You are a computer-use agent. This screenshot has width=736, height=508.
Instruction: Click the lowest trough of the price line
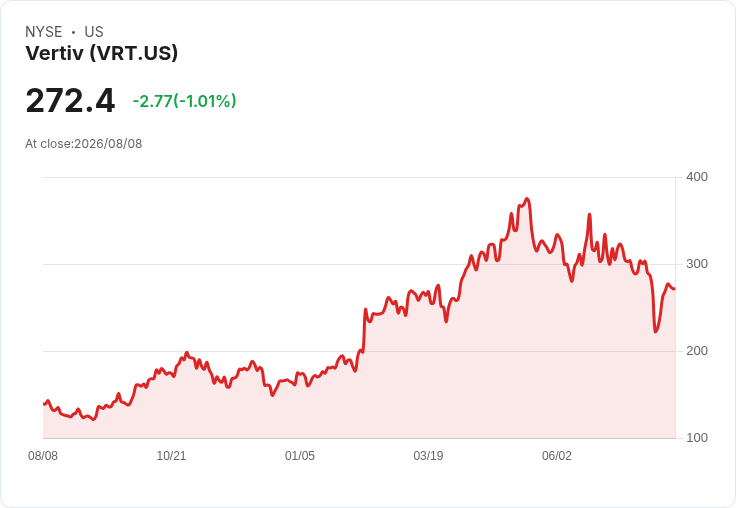click(x=93, y=419)
